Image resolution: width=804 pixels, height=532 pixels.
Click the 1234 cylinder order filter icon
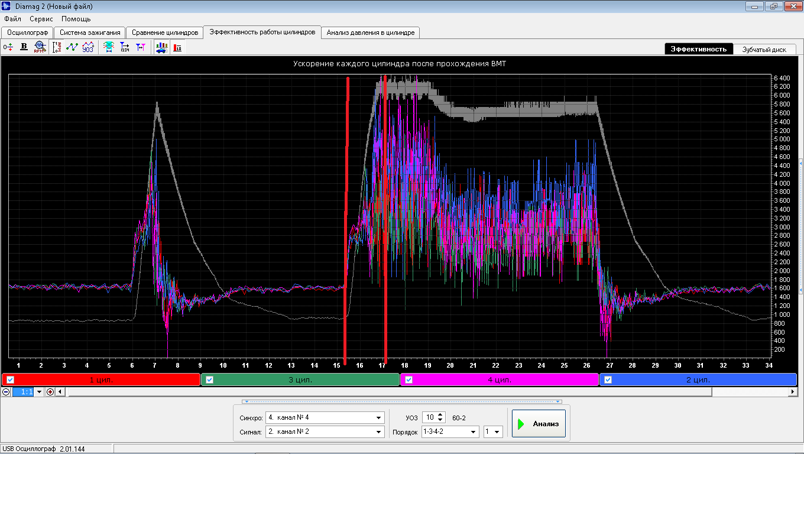tap(125, 47)
